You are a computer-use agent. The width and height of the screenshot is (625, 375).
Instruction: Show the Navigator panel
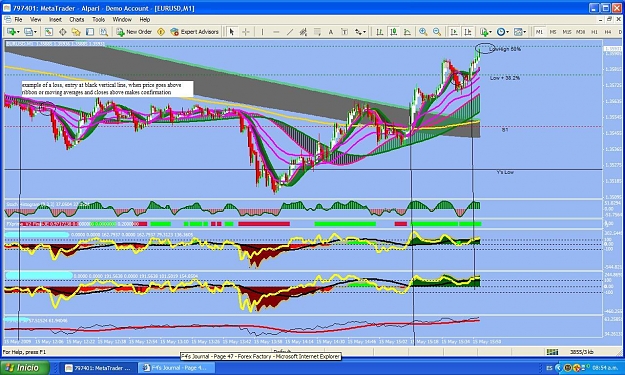pos(76,32)
